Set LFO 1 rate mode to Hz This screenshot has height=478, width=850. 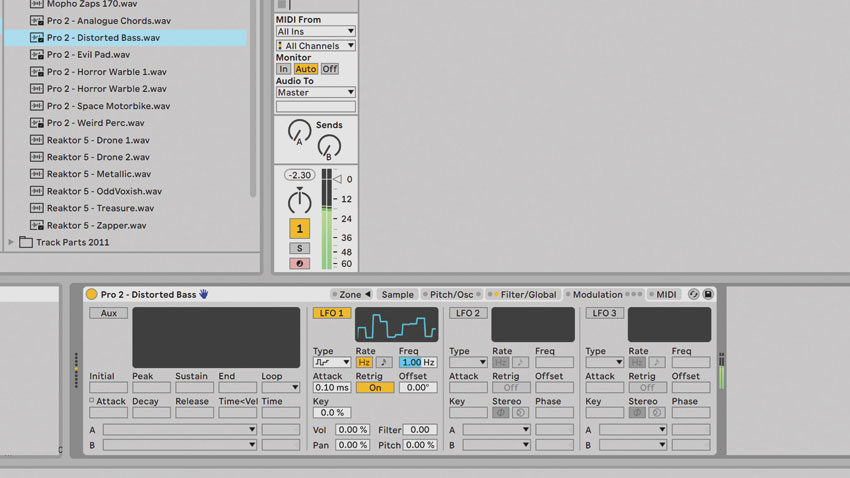click(x=364, y=363)
